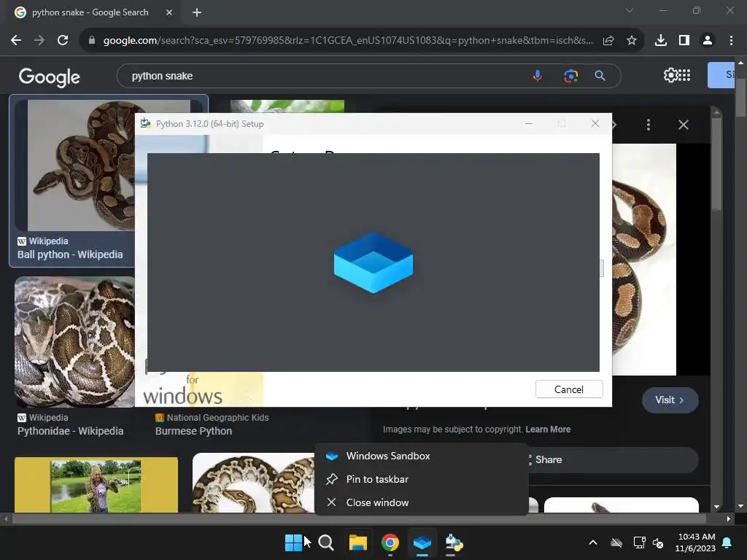Click the Ball python - Wikipedia caption

tap(70, 254)
